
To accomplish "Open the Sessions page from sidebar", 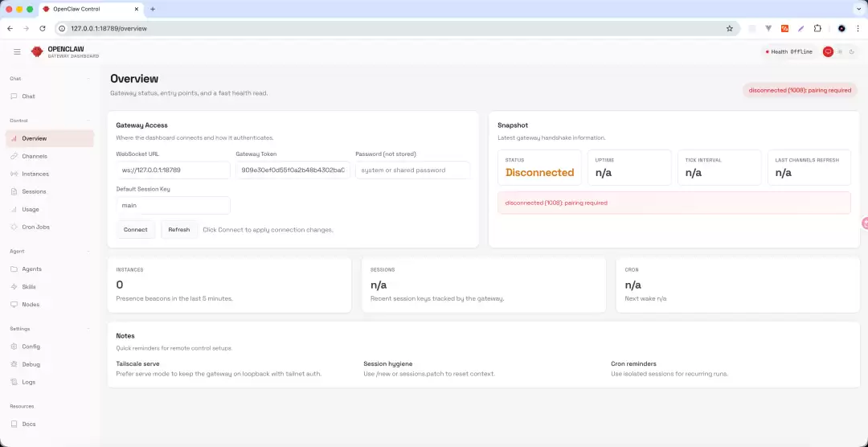I will (x=34, y=191).
